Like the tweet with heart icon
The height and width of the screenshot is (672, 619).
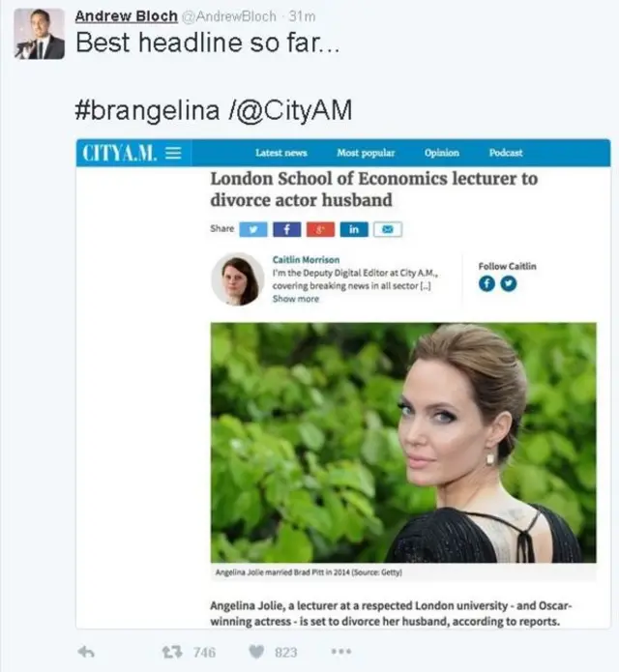(256, 652)
